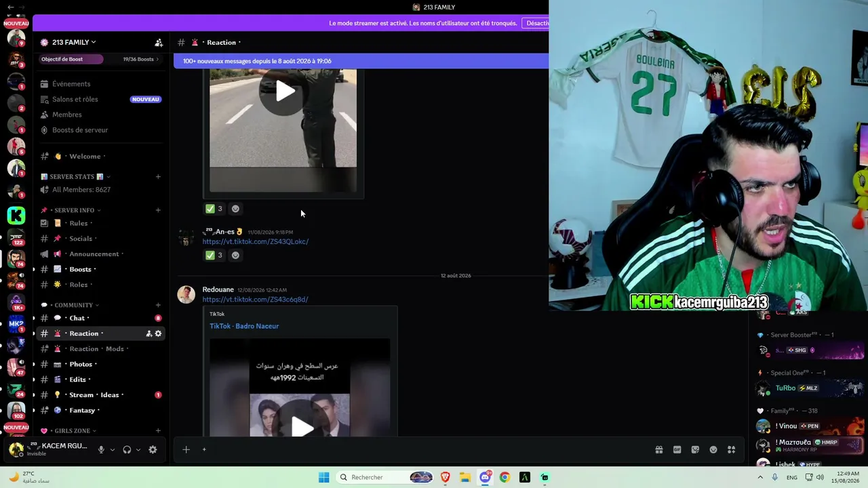
Task: Invite members to the Reaction channel
Action: coord(149,333)
